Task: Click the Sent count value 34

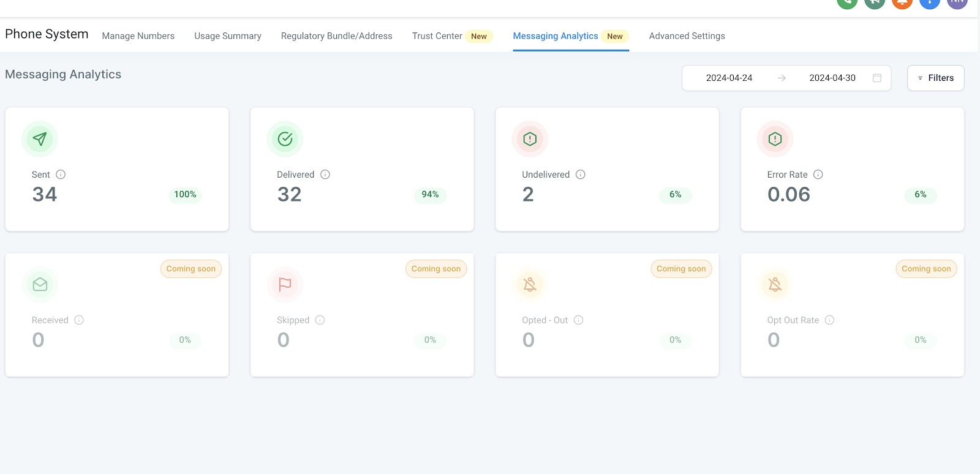Action: (x=45, y=195)
